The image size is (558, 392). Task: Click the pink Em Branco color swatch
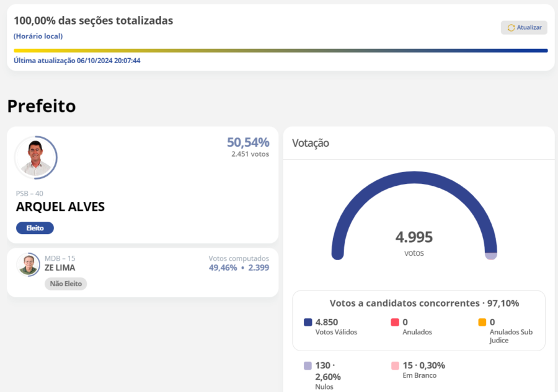(x=395, y=366)
